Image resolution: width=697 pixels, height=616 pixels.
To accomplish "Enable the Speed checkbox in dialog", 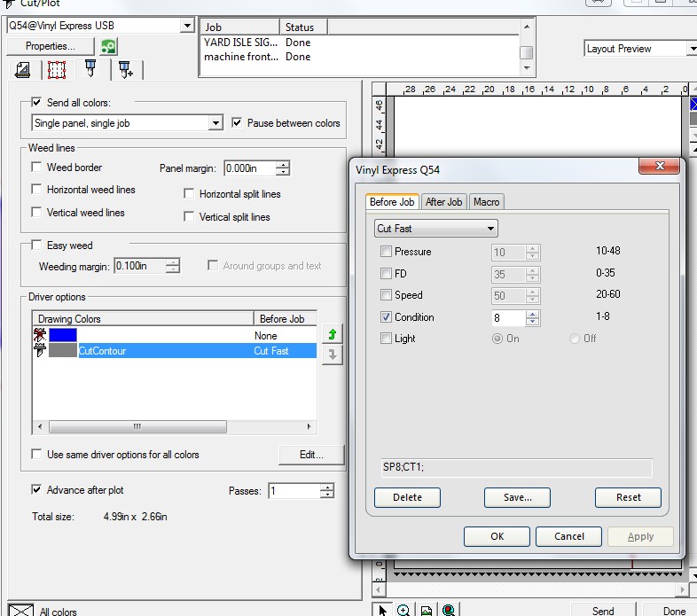I will pos(386,294).
